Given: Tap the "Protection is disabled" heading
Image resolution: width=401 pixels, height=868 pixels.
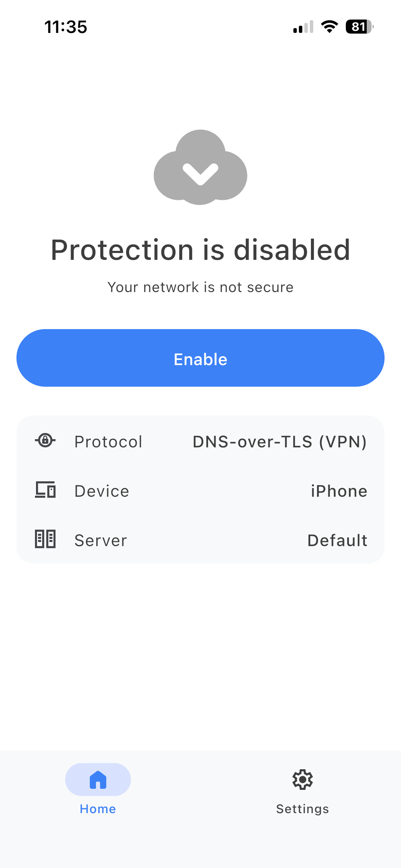Looking at the screenshot, I should pos(200,250).
